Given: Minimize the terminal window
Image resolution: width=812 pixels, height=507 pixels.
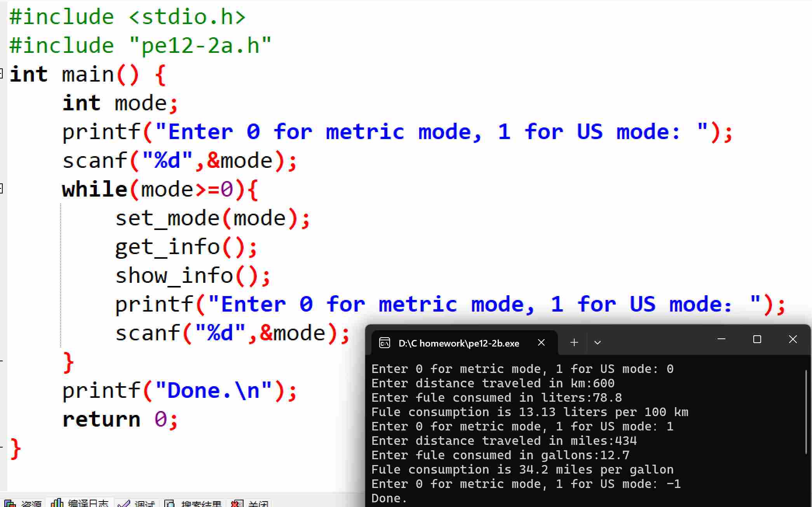Looking at the screenshot, I should pyautogui.click(x=721, y=339).
